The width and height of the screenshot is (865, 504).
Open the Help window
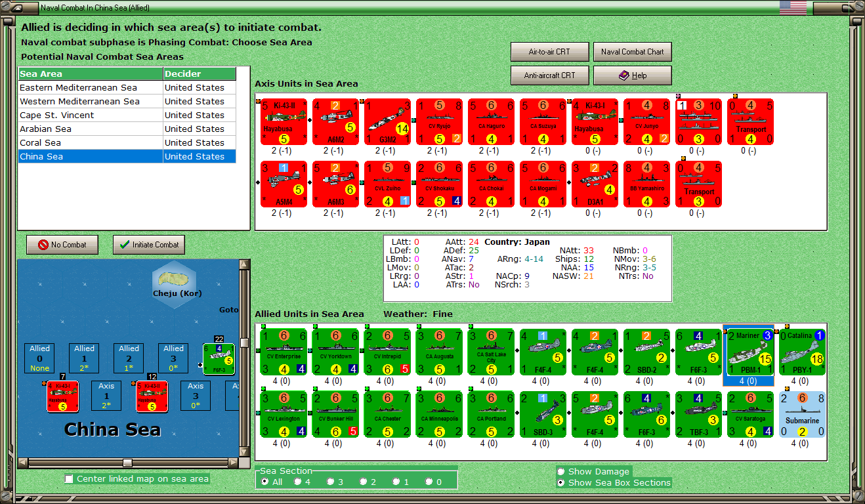coord(633,75)
